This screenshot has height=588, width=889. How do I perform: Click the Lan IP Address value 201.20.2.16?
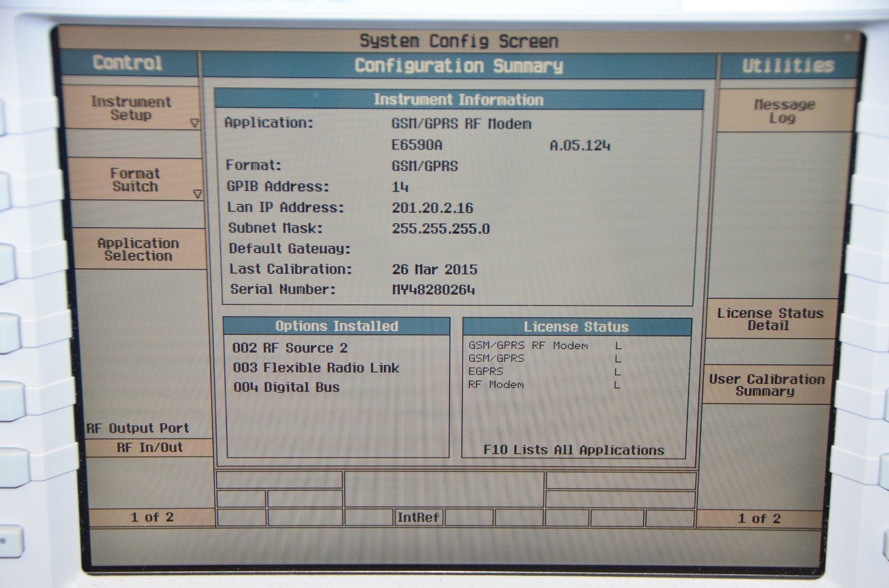pos(432,208)
